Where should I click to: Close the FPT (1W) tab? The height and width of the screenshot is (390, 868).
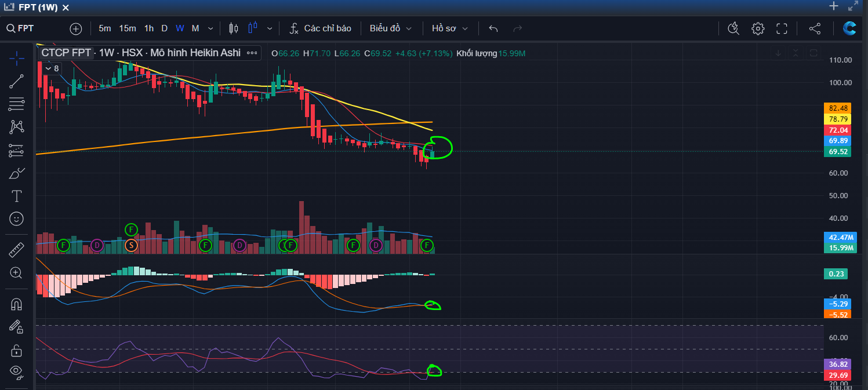(66, 8)
